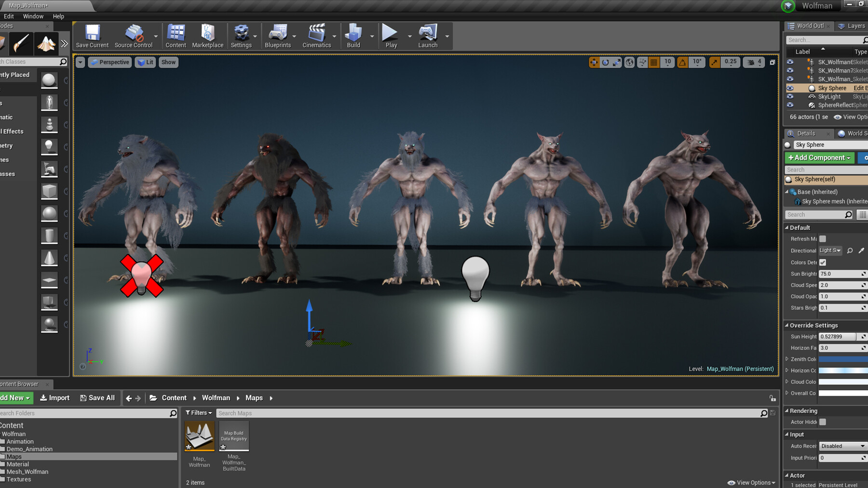Image resolution: width=868 pixels, height=488 pixels.
Task: Click the Cone placement icon
Action: point(49,258)
